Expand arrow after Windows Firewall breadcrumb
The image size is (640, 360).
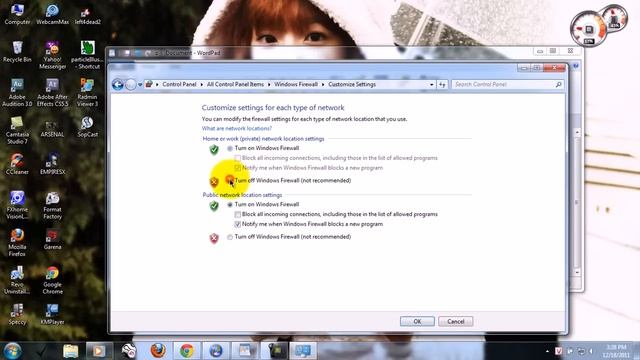tap(323, 84)
